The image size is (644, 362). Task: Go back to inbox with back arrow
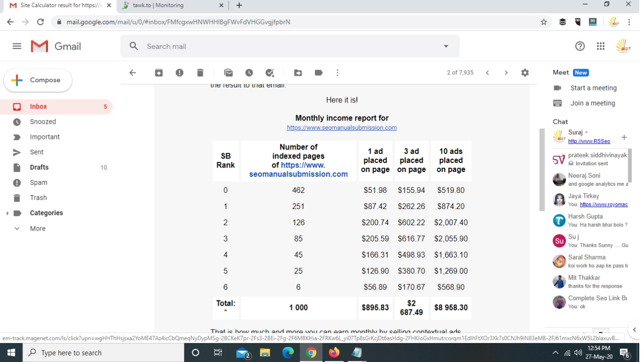pos(133,72)
